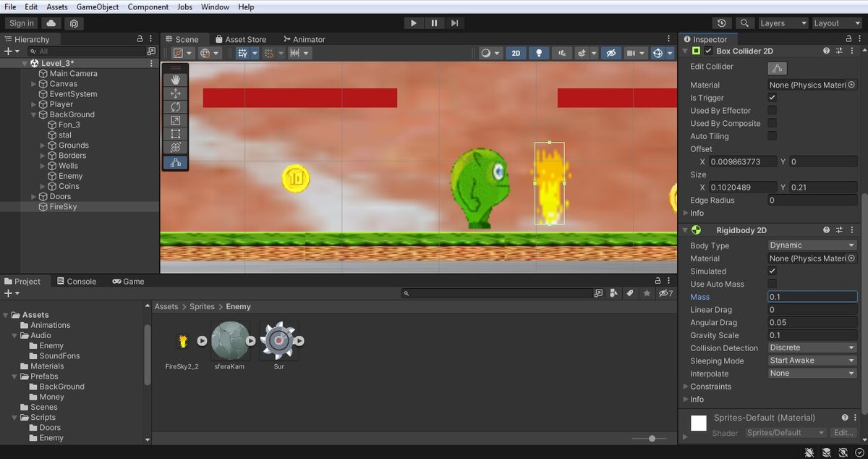Click the Play button
Viewport: 868px width, 459px height.
pos(414,23)
